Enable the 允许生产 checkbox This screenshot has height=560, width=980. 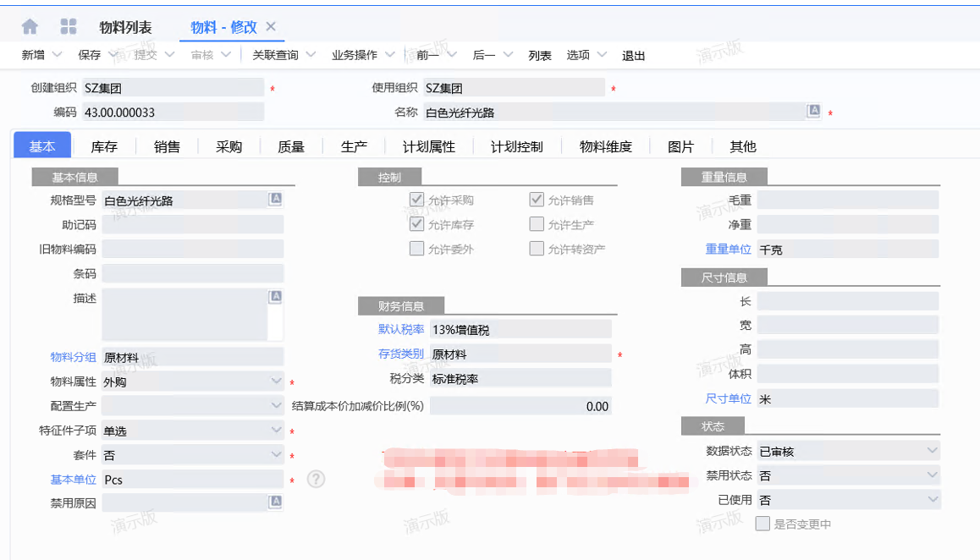click(x=536, y=224)
